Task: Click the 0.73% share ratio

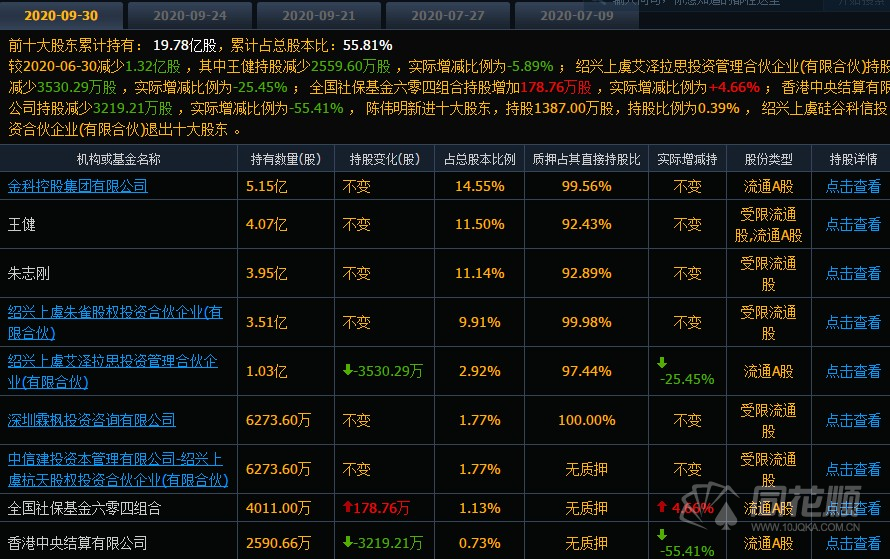Action: pos(480,543)
